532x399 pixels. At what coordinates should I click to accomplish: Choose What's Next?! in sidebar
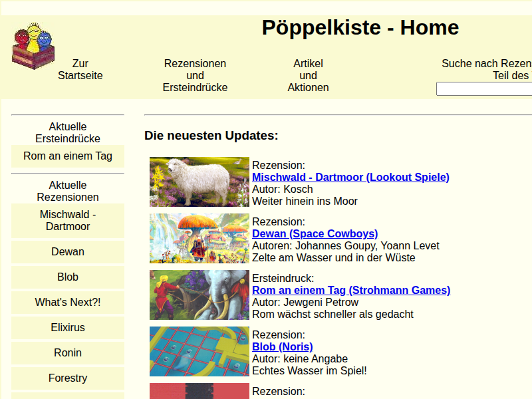tap(68, 303)
